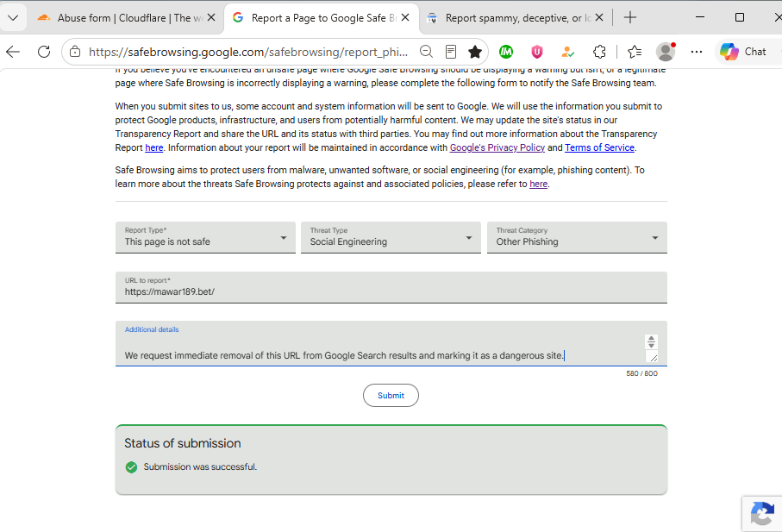Screen dimensions: 782x532
Task: Open the extensions puzzle piece menu
Action: [x=599, y=52]
